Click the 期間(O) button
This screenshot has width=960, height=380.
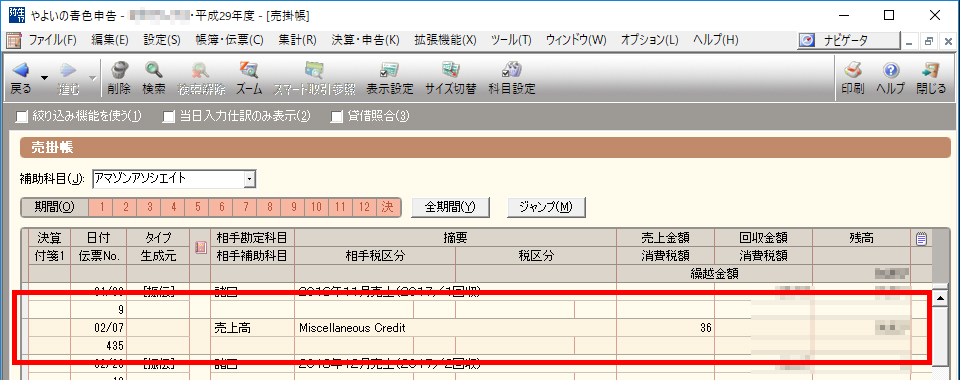click(54, 207)
